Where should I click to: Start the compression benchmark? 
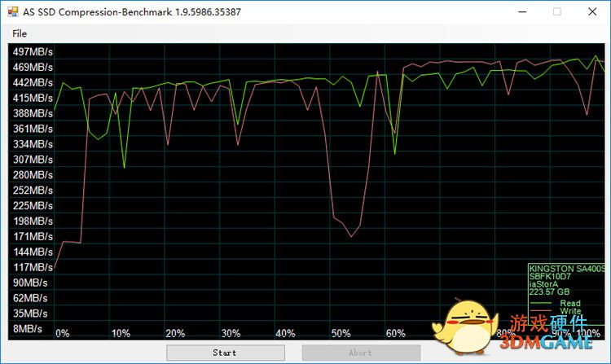[x=225, y=353]
